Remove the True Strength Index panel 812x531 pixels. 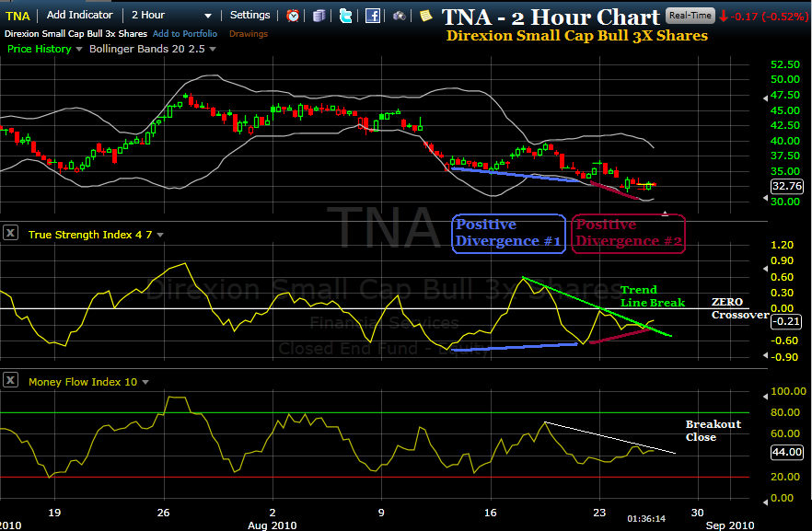[x=10, y=233]
